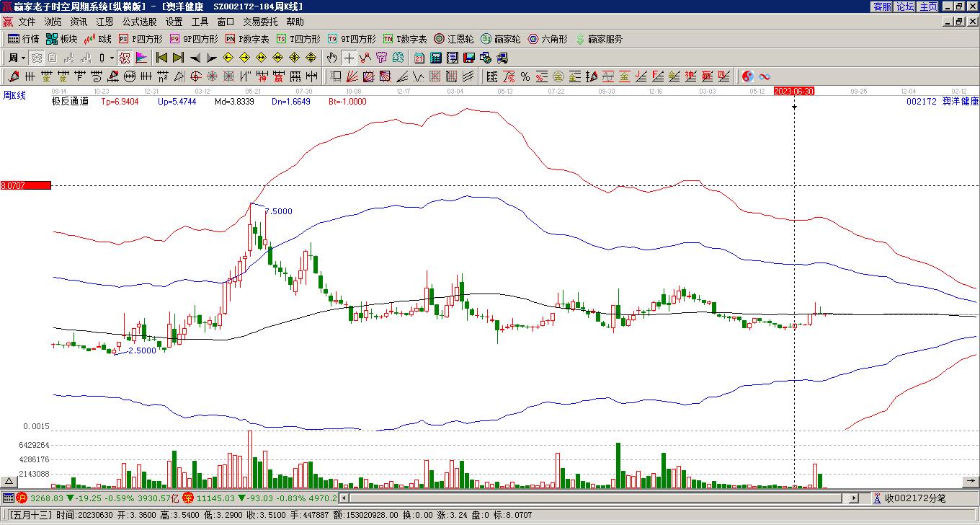Open the 六角形 hexagon tool

[548, 39]
